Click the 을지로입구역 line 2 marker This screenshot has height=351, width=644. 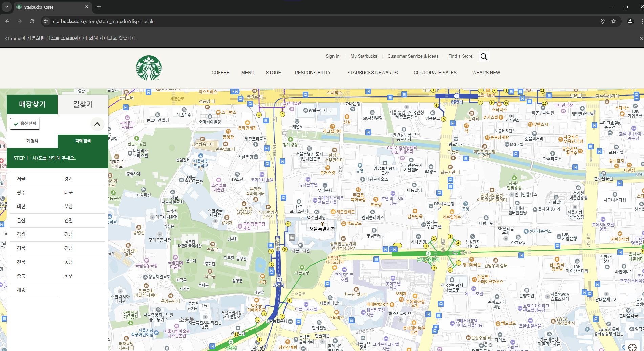click(428, 254)
